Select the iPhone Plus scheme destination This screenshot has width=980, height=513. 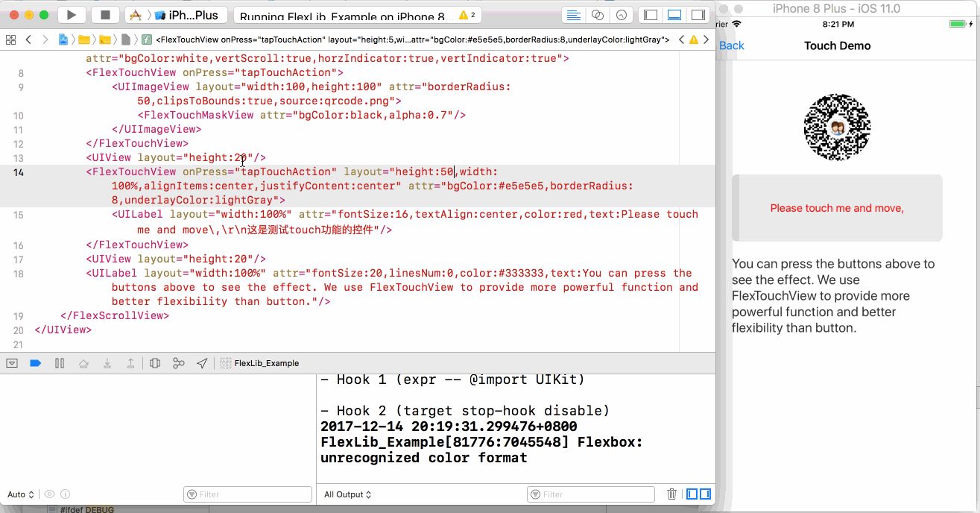[186, 15]
